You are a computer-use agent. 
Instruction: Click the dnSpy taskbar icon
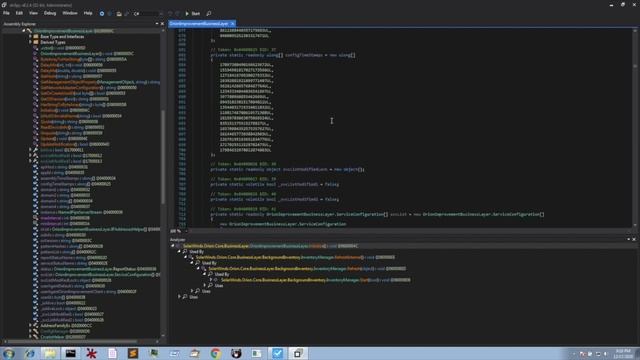pyautogui.click(x=298, y=353)
